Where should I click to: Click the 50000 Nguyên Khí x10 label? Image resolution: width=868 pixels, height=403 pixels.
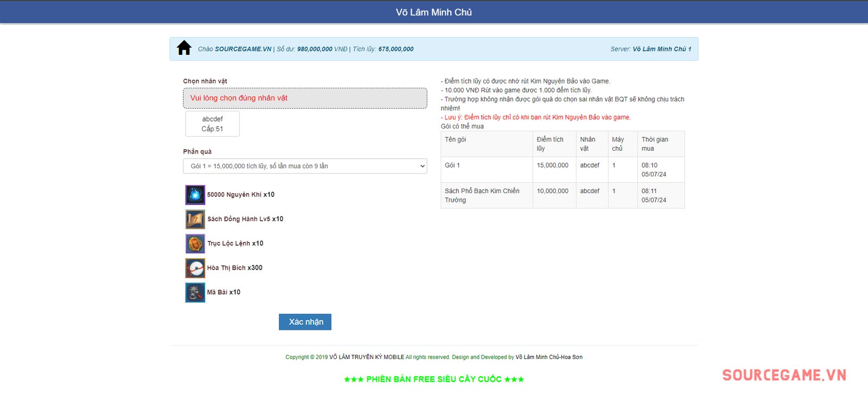pyautogui.click(x=240, y=195)
